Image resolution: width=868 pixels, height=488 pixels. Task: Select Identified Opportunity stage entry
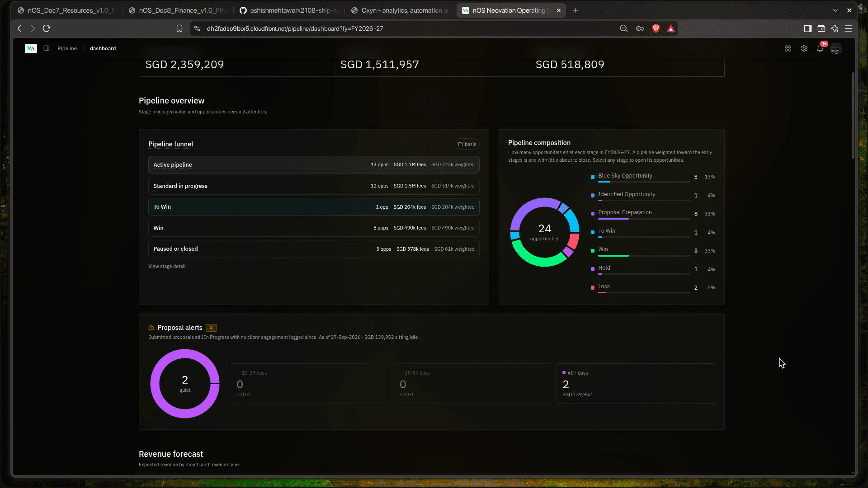pos(653,195)
